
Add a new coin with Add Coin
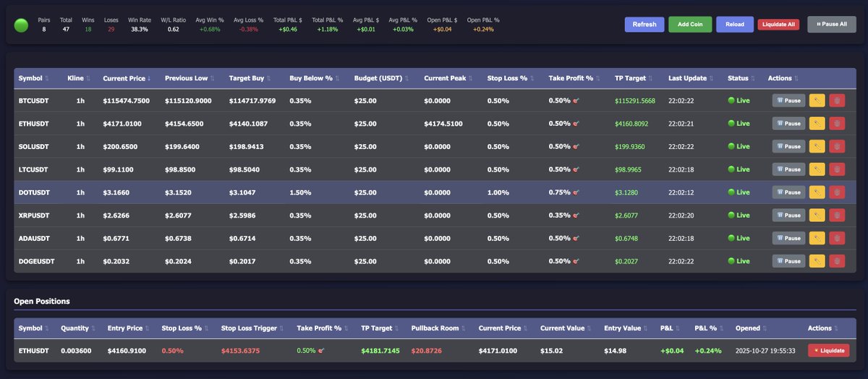(690, 24)
